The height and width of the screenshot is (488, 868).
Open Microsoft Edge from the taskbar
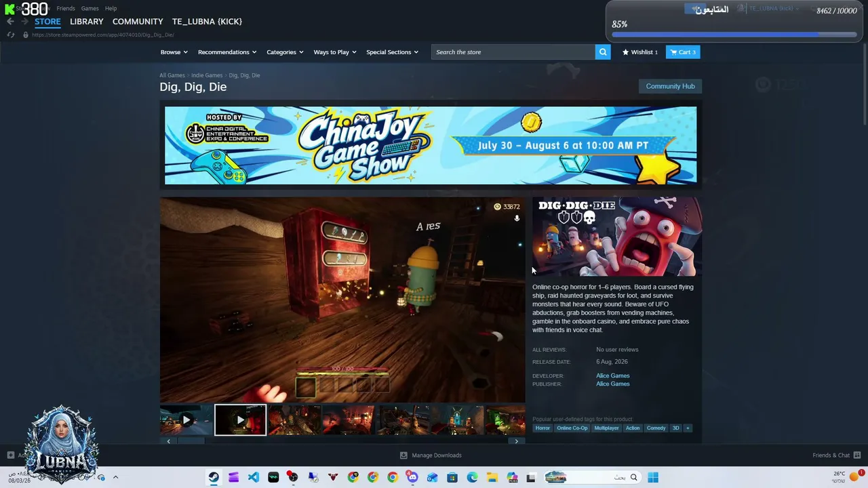pos(472,477)
